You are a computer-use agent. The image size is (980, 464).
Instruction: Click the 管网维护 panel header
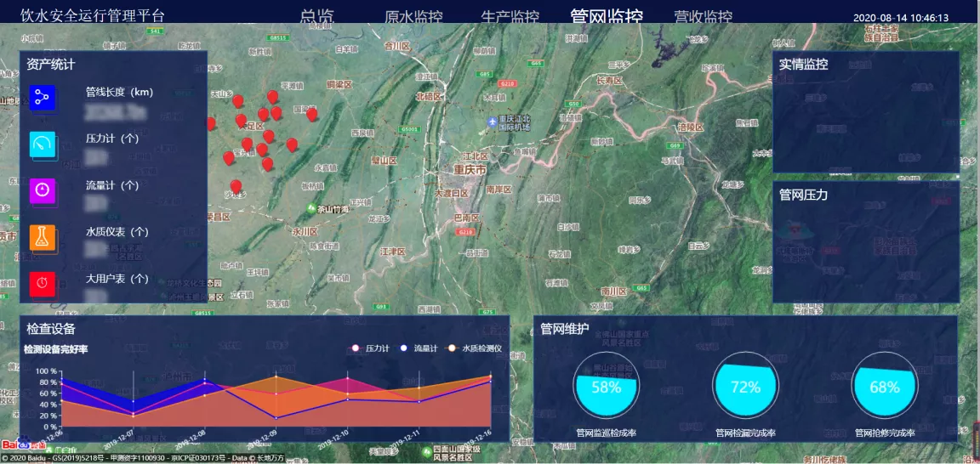565,329
